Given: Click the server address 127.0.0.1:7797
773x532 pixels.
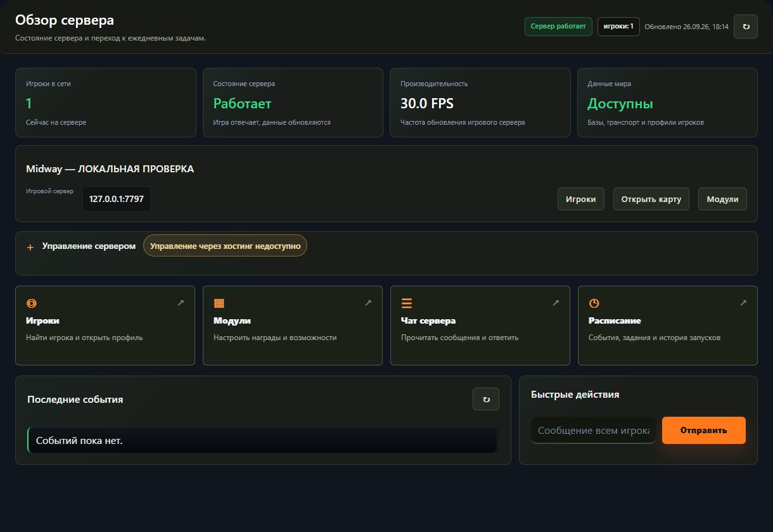Looking at the screenshot, I should (117, 199).
